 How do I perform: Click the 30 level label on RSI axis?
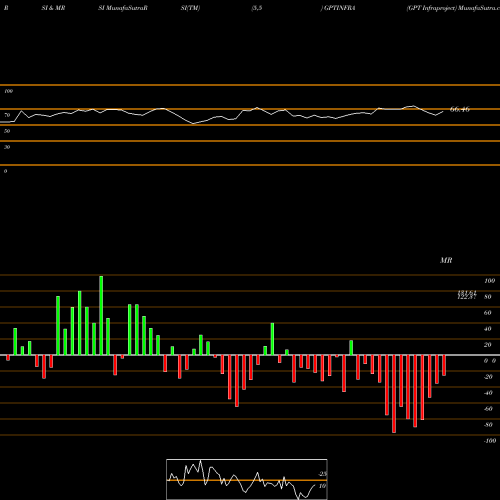point(7,147)
